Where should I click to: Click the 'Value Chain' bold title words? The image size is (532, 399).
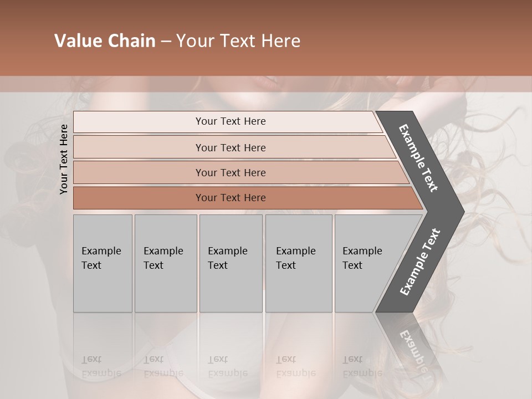click(105, 40)
